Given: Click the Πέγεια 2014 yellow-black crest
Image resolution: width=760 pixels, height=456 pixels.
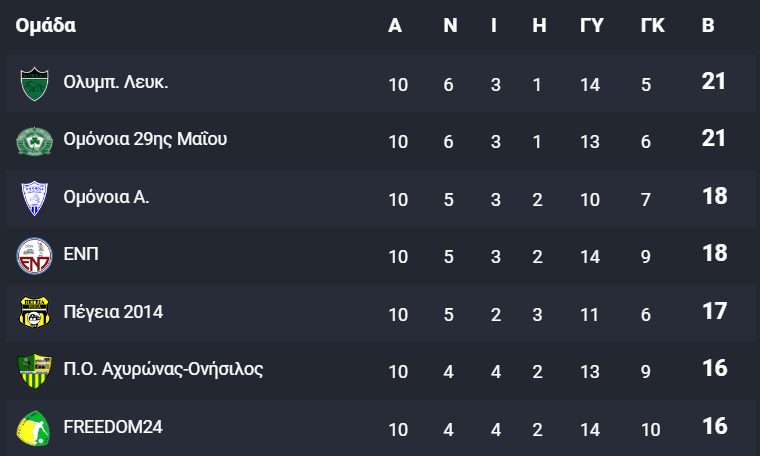Looking at the screenshot, I should click(34, 313).
